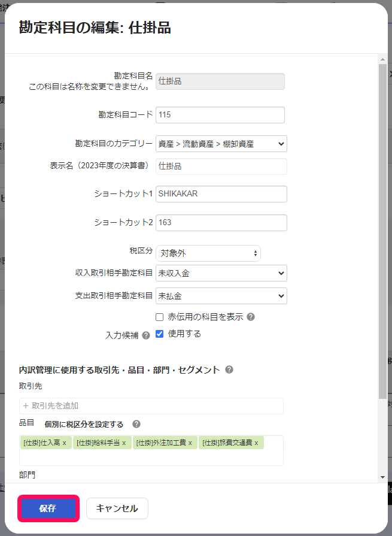The image size is (392, 536).
Task: Click the vertical scrollbar thumb
Action: 383,231
